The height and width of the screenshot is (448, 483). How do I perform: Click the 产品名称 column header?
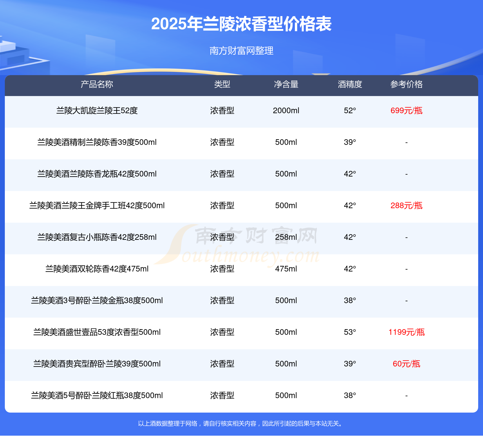tap(97, 84)
